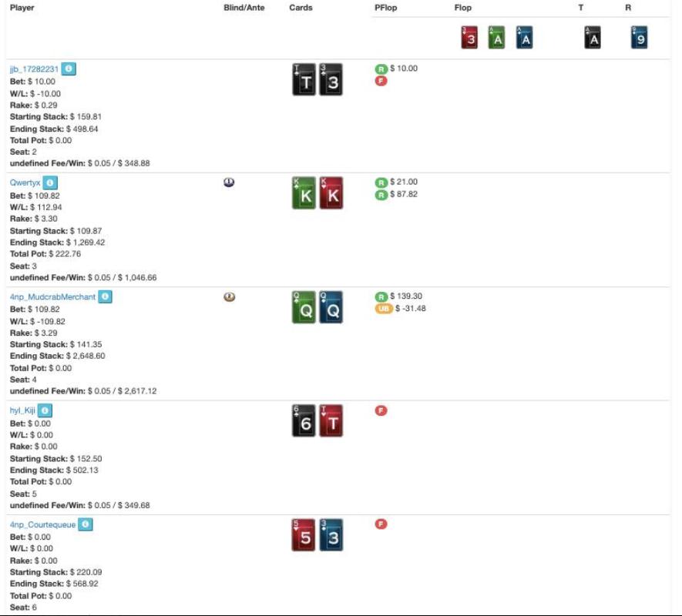
Task: Click the green King card in Qwertyx's hand
Action: 304,193
